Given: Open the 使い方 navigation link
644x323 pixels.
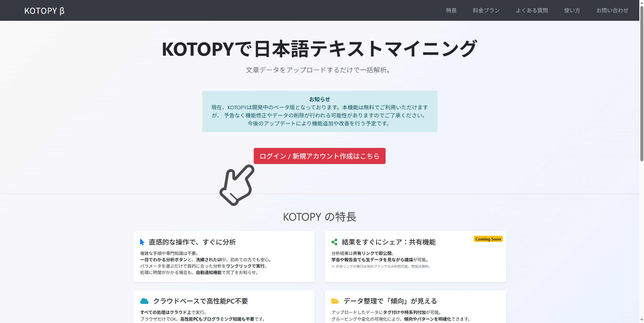Looking at the screenshot, I should [572, 10].
